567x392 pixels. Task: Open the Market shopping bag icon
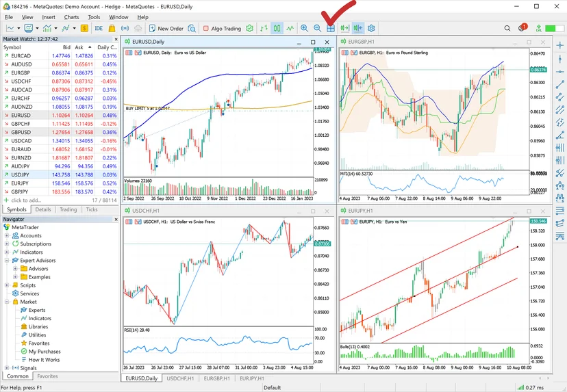112,28
